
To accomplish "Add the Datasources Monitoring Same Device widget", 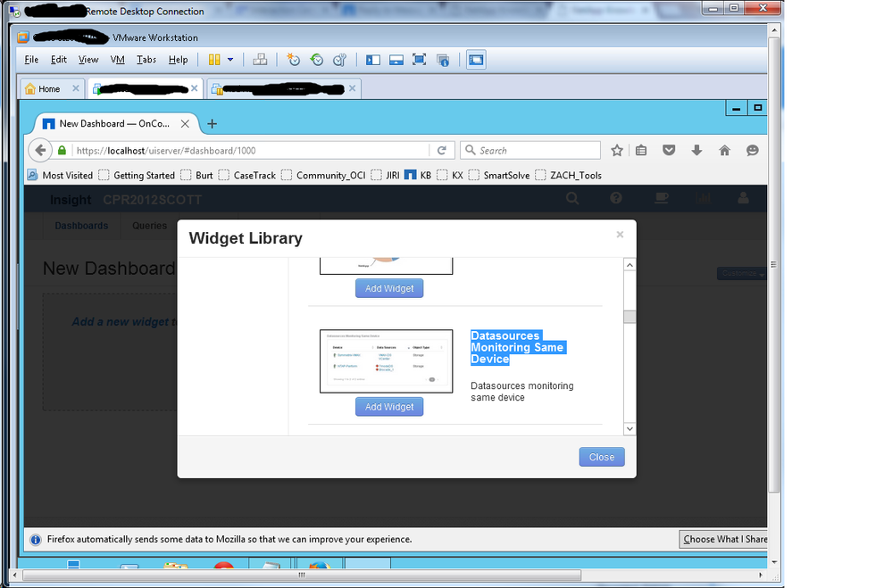I will coord(389,407).
